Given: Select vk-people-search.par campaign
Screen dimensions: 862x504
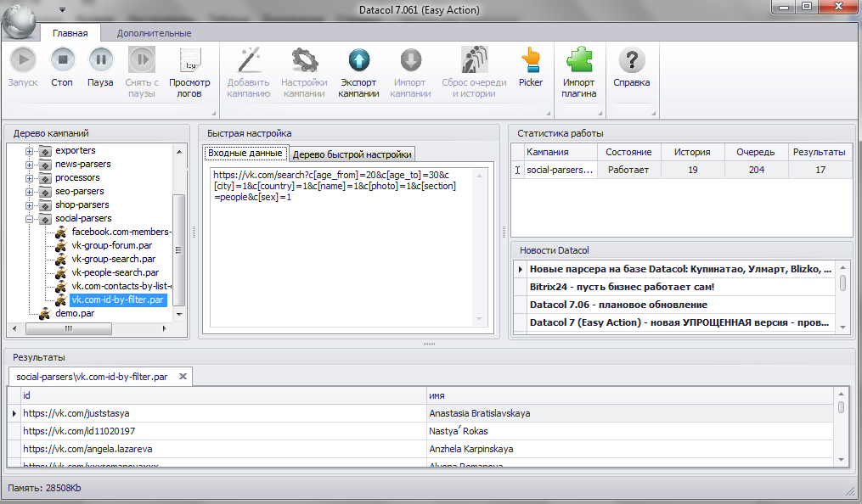Looking at the screenshot, I should tap(115, 272).
